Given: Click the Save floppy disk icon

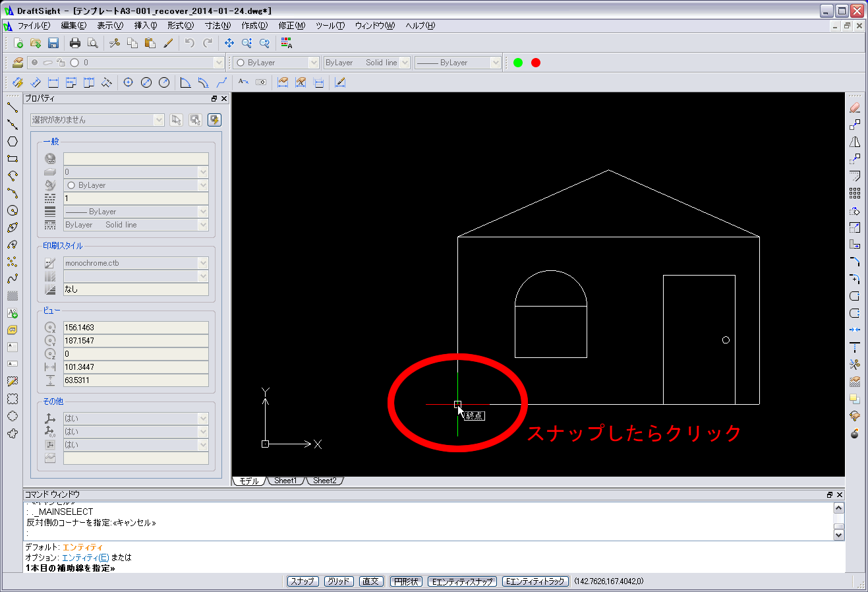Looking at the screenshot, I should (x=53, y=43).
